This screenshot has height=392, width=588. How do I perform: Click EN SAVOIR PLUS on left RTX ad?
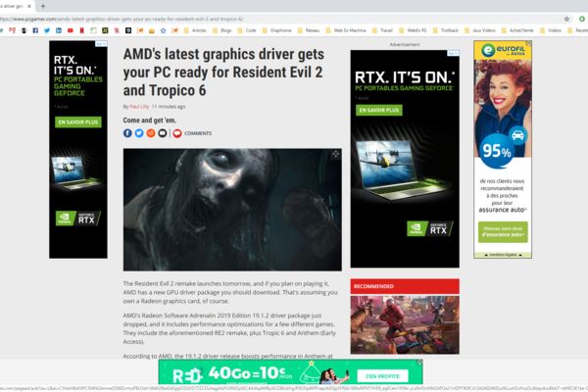tap(78, 122)
